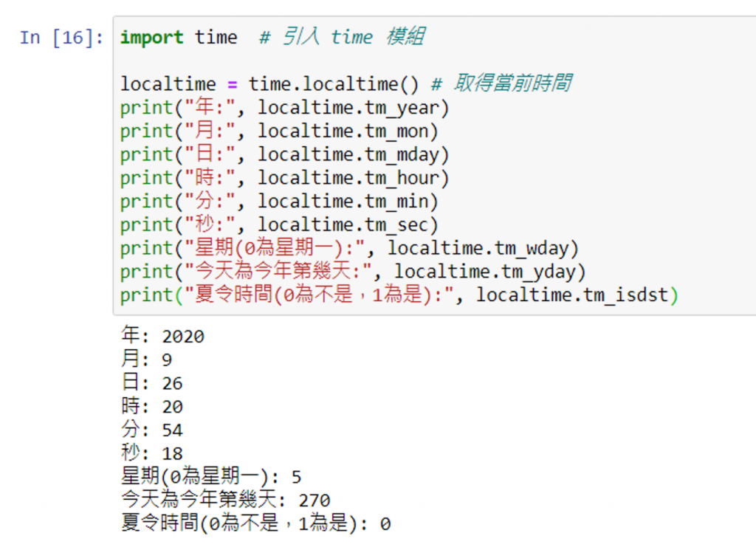Click output line 秒: 18
This screenshot has height=550, width=756.
click(x=152, y=453)
